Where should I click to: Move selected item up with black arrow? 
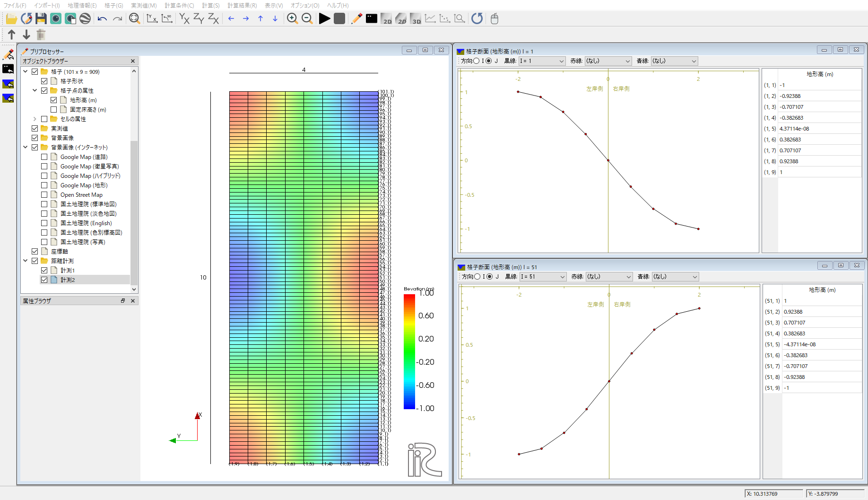[x=12, y=35]
